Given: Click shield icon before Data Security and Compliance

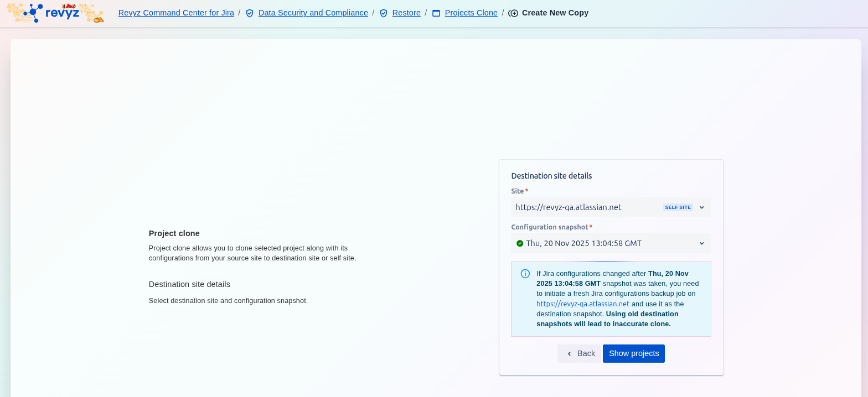Looking at the screenshot, I should pos(250,13).
